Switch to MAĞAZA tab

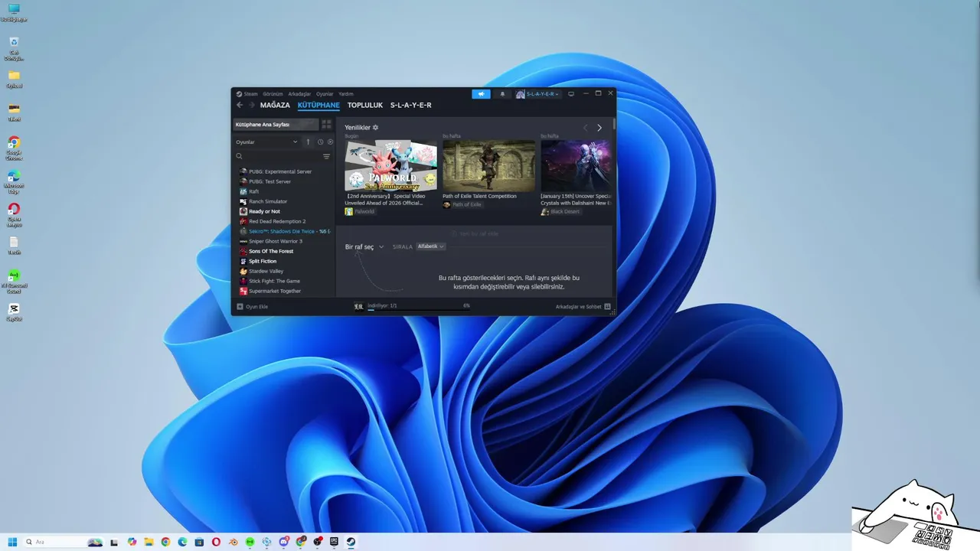[x=275, y=106]
